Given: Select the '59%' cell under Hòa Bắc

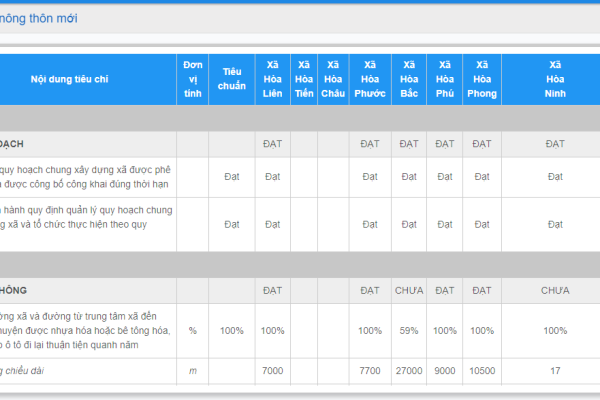Looking at the screenshot, I should tap(409, 331).
